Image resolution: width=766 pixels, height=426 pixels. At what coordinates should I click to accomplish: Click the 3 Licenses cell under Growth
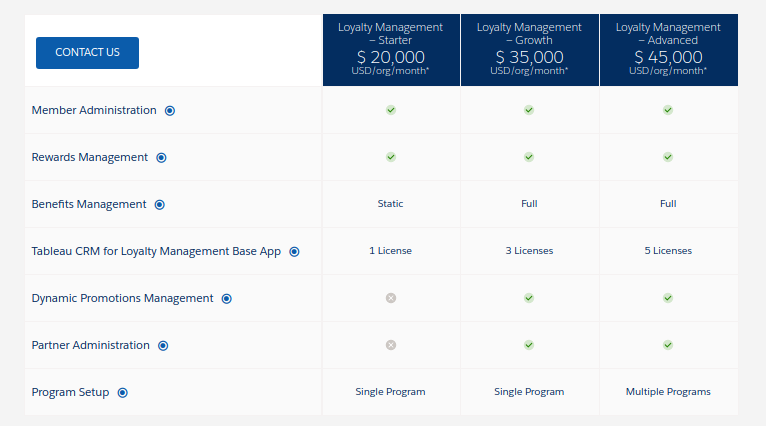(x=529, y=251)
